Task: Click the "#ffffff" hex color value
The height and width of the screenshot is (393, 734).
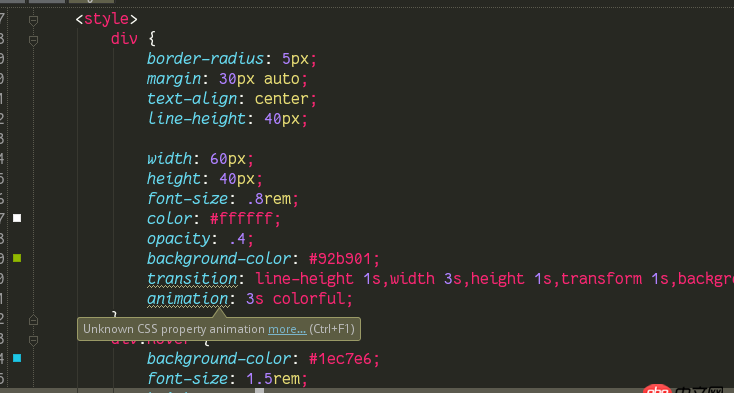Action: click(242, 219)
